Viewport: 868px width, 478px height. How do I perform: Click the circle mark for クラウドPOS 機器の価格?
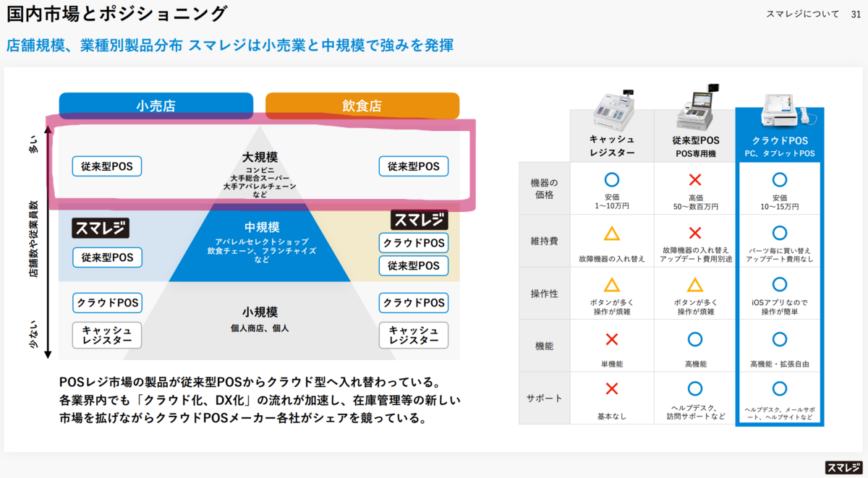pos(780,179)
